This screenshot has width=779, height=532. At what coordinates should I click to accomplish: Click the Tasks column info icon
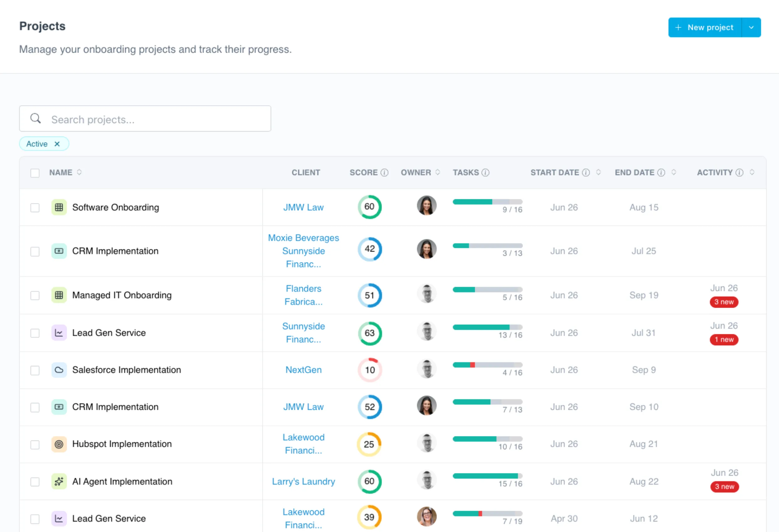(485, 173)
